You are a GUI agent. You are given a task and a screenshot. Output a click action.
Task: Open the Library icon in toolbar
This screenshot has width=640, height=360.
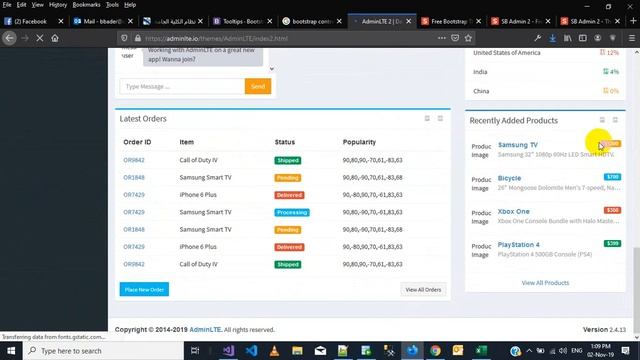coord(567,38)
